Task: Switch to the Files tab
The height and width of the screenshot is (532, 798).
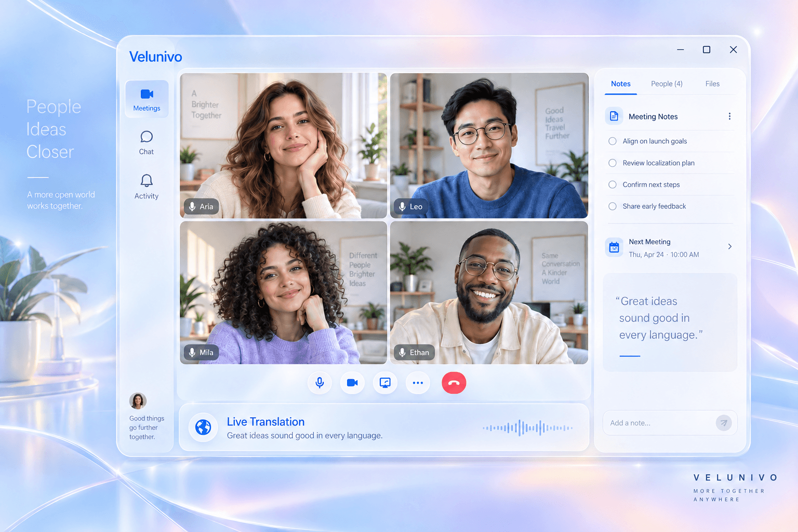Action: point(712,84)
